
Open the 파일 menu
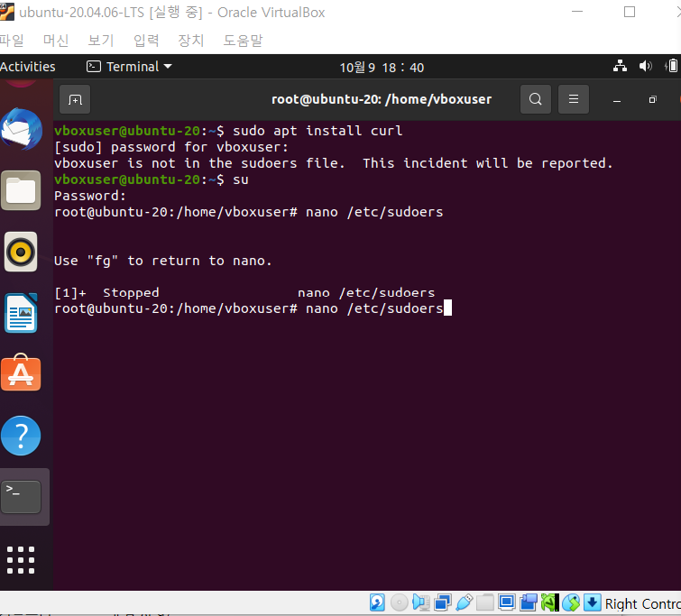point(12,41)
